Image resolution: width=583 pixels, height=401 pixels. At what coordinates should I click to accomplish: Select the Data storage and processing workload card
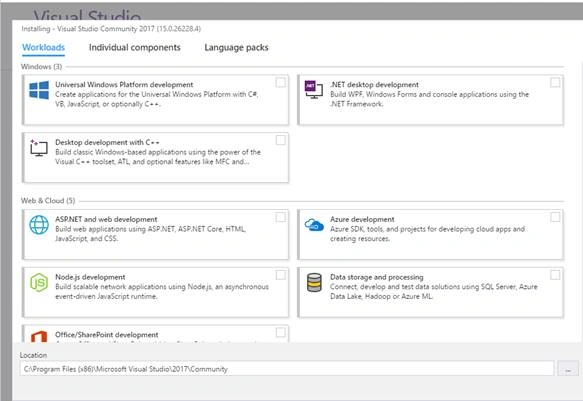click(431, 292)
